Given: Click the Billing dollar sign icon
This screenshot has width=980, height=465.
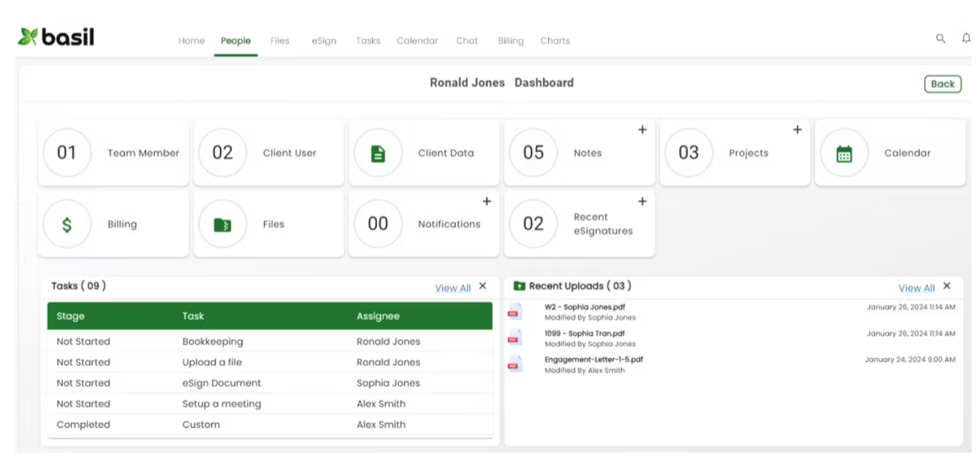Looking at the screenshot, I should [67, 224].
